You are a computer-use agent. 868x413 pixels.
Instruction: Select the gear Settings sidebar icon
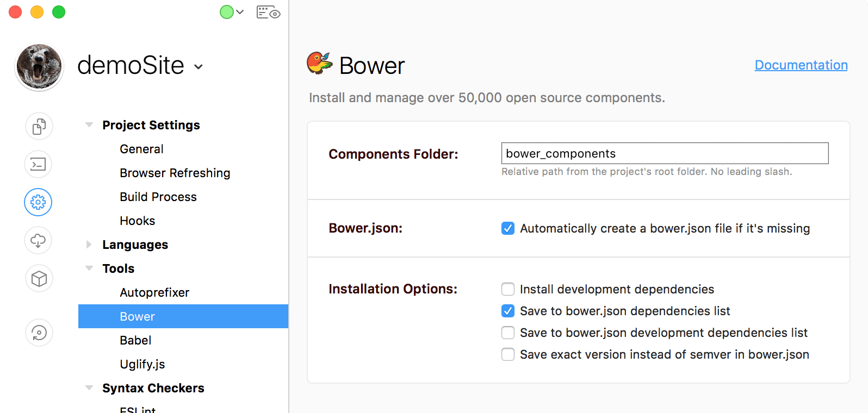[x=38, y=202]
